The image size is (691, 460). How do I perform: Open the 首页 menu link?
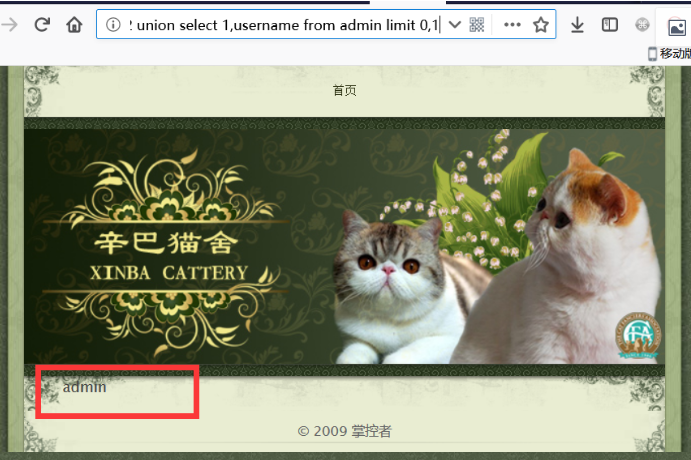pos(345,90)
